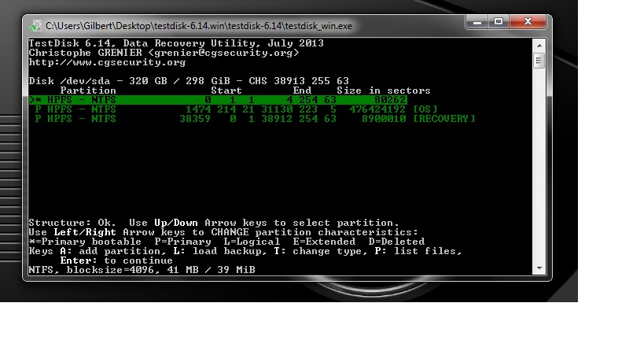This screenshot has height=362, width=644.
Task: Minimize the testdisk_win.exe window
Action: pyautogui.click(x=477, y=22)
